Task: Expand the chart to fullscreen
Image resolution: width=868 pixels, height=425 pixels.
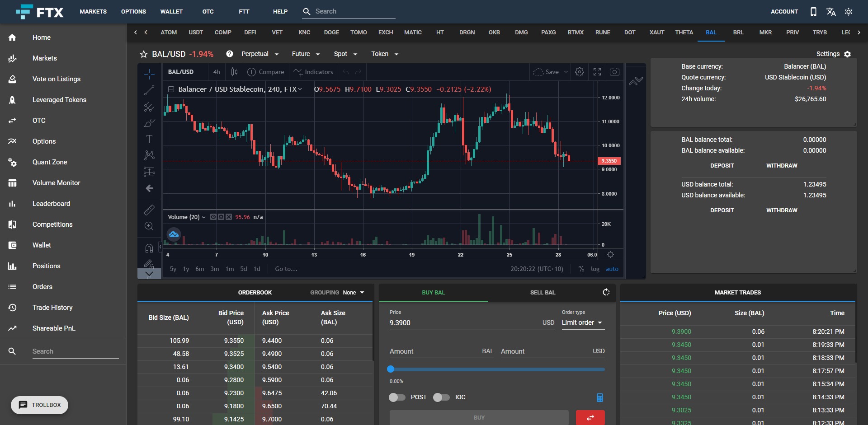Action: (597, 72)
